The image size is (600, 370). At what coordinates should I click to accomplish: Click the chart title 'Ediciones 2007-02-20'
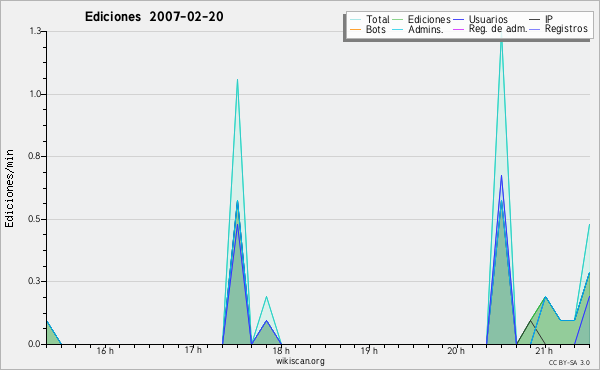[x=154, y=17]
